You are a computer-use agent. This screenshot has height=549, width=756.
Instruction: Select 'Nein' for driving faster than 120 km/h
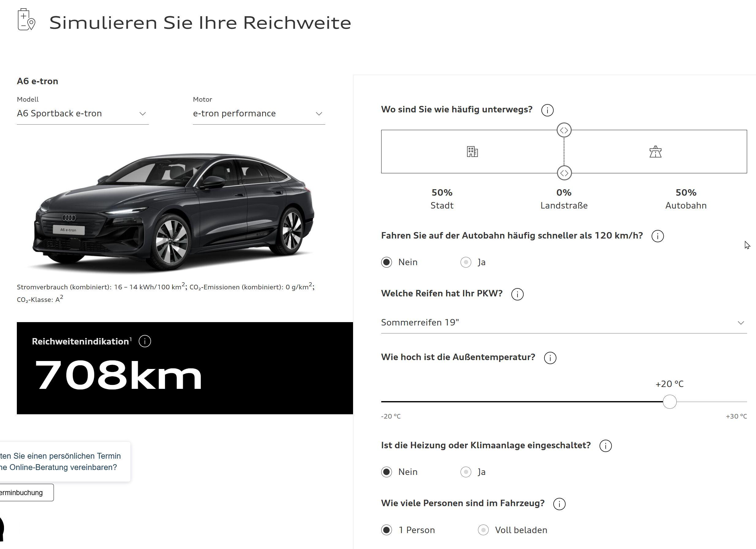[386, 262]
